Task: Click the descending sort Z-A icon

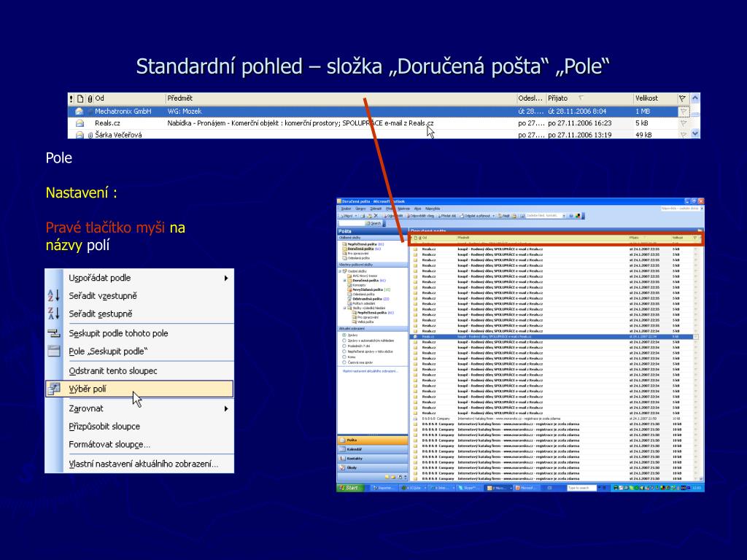Action: pyautogui.click(x=53, y=314)
